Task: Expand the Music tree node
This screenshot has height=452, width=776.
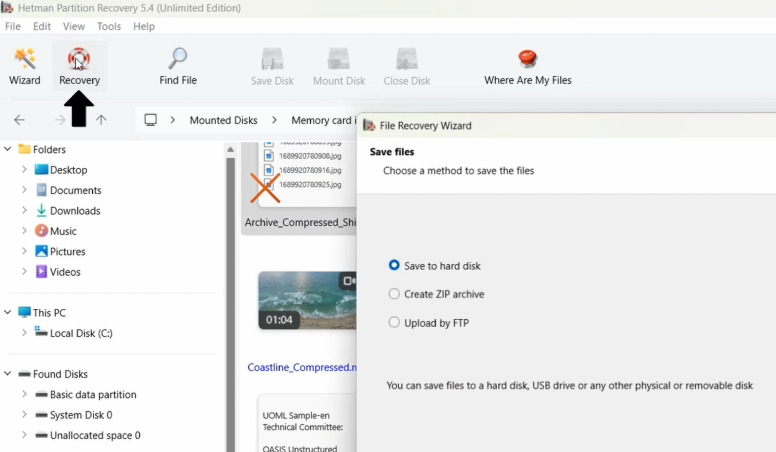Action: click(24, 230)
